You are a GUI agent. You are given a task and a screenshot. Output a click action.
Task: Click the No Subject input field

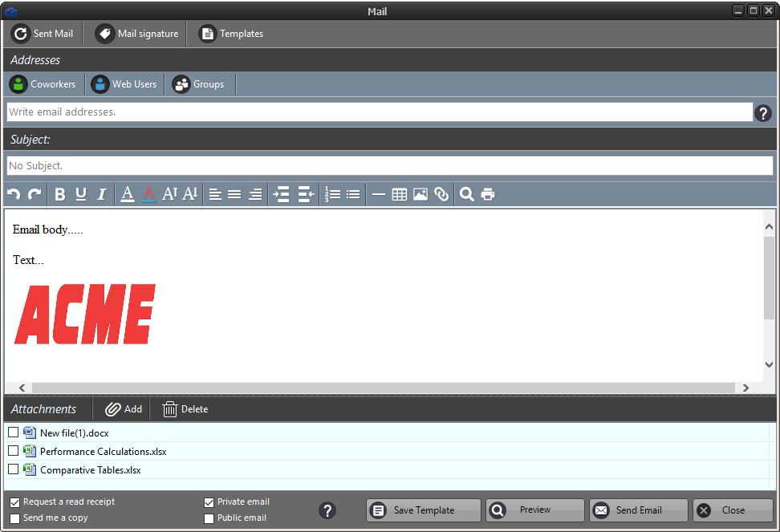390,165
